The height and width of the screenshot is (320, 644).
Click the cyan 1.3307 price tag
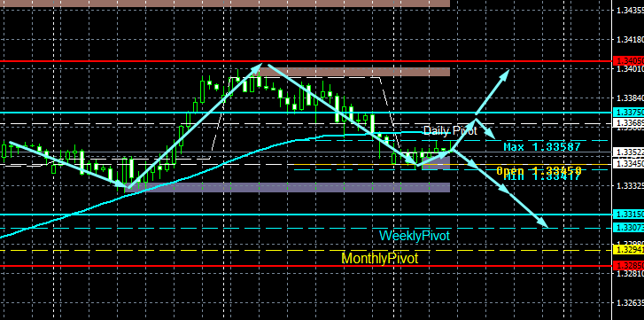(628, 227)
